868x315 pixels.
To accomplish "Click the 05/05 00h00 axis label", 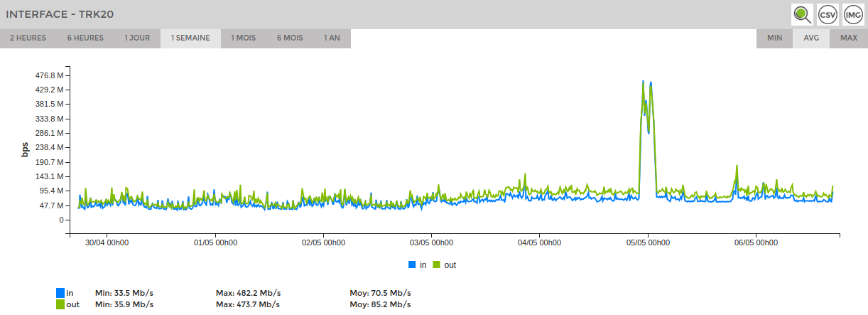I will coord(648,242).
